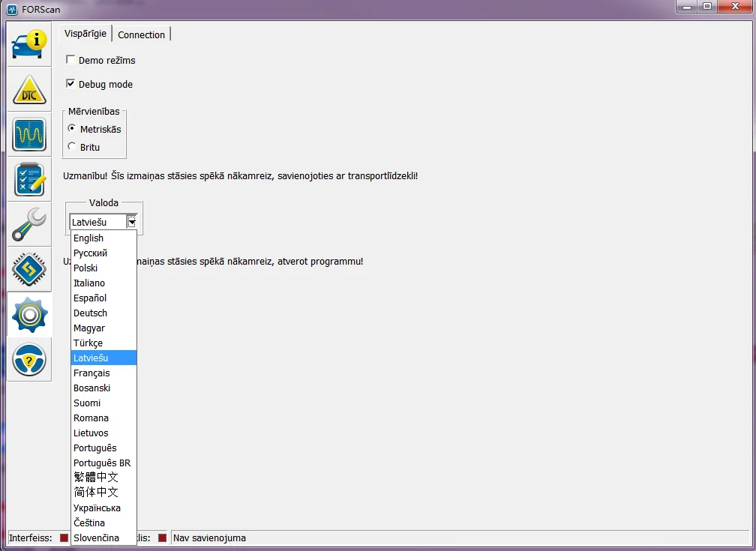Image resolution: width=756 pixels, height=551 pixels.
Task: Choose Bosanski from the language list
Action: pyautogui.click(x=103, y=388)
